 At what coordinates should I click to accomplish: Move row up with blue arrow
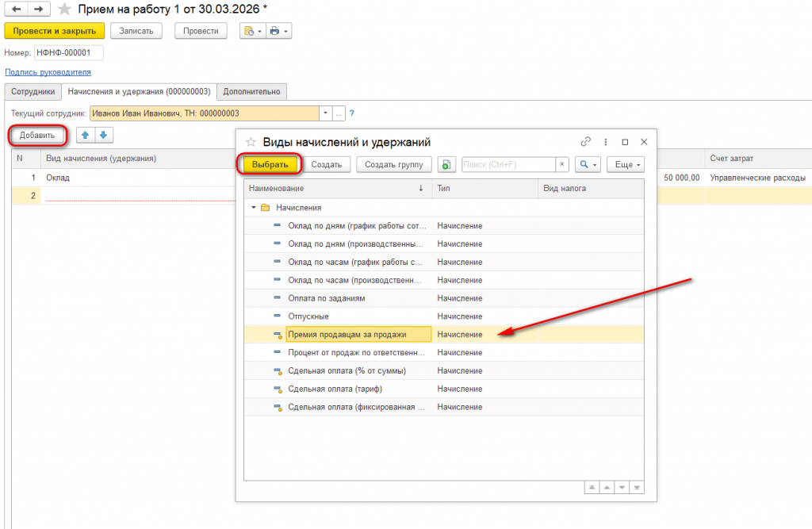(x=86, y=136)
